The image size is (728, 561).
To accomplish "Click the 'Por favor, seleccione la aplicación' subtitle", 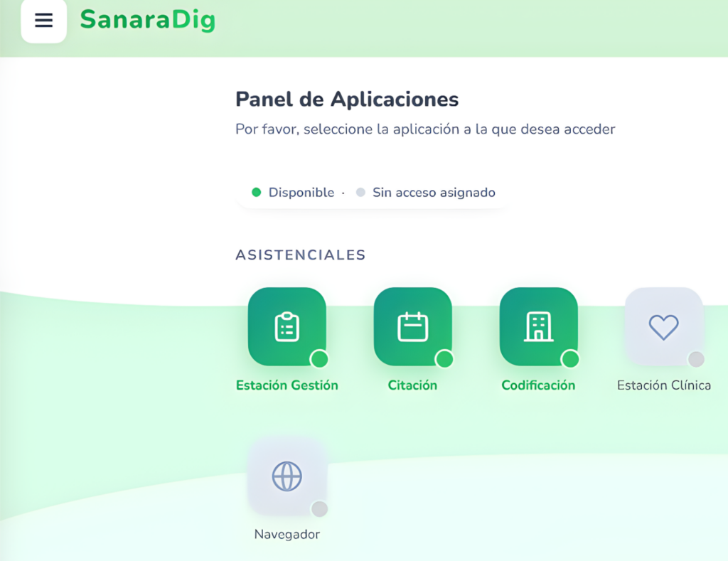I will (x=425, y=129).
